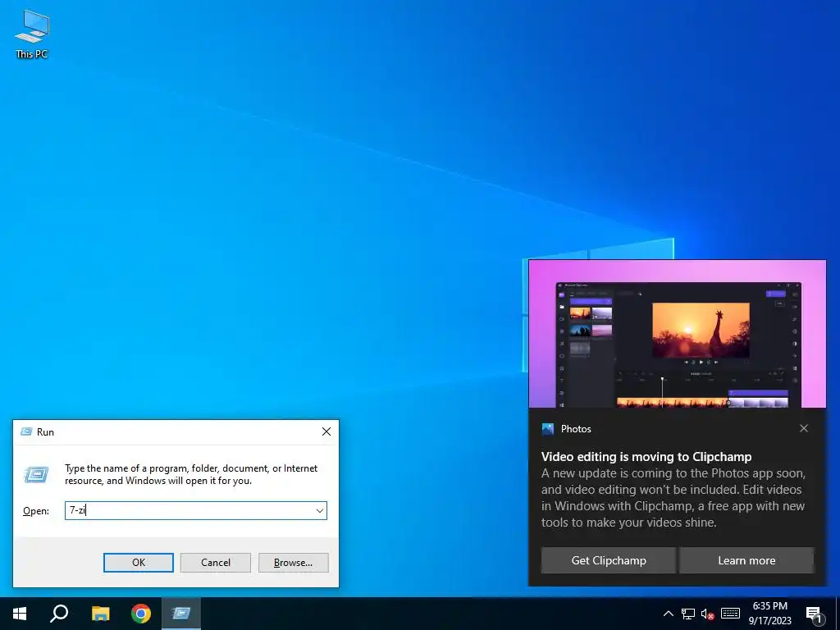Click the Run dialog title icon

tap(25, 431)
